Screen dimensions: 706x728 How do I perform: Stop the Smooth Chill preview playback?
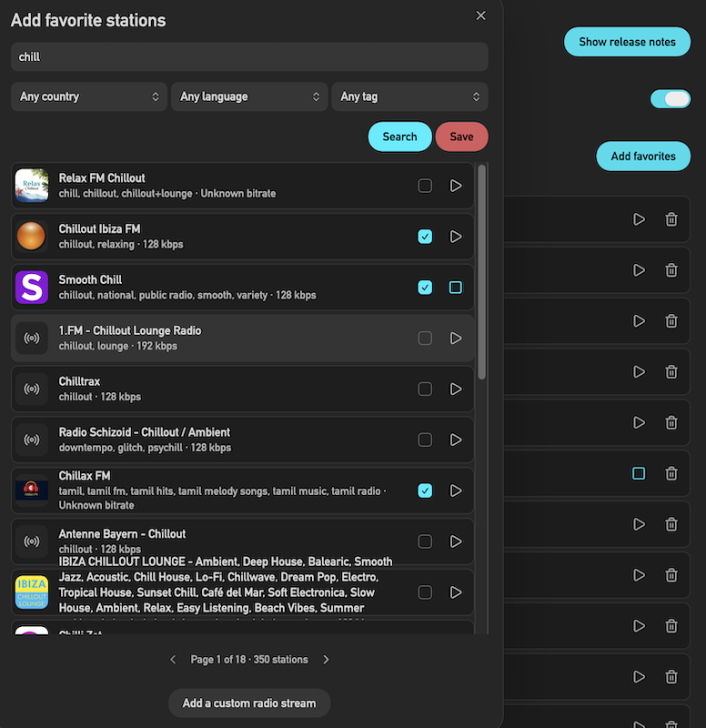[x=455, y=288]
